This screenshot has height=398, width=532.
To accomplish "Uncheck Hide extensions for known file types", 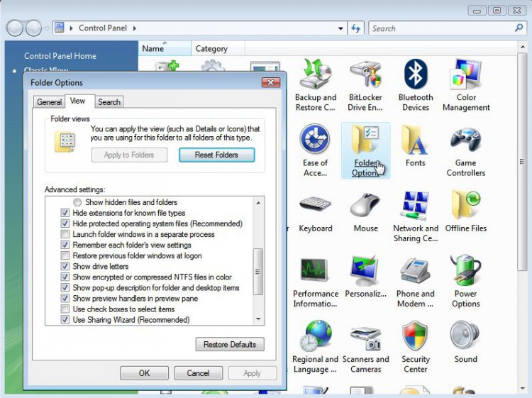I will (x=65, y=213).
